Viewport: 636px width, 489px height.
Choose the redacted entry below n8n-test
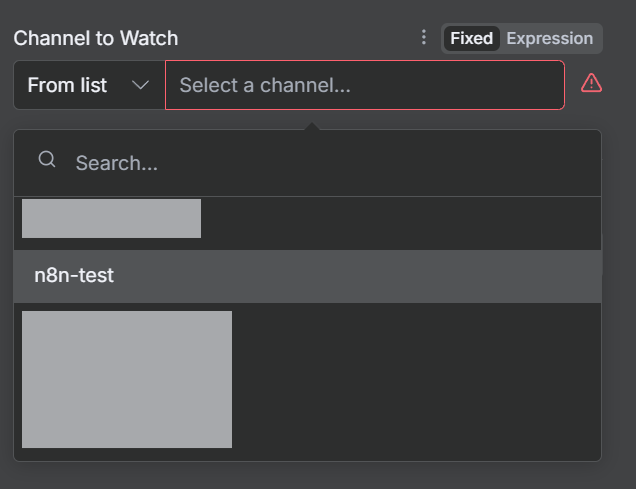pos(126,379)
